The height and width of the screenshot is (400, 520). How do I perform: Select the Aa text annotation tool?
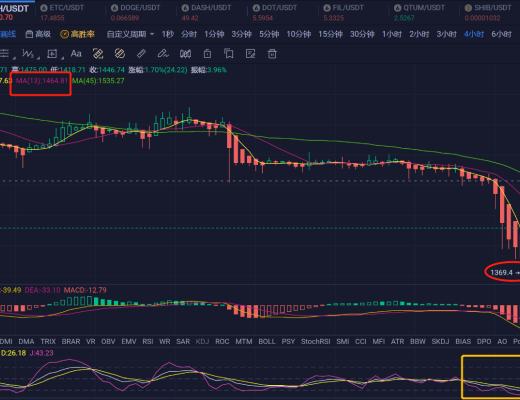click(x=76, y=54)
